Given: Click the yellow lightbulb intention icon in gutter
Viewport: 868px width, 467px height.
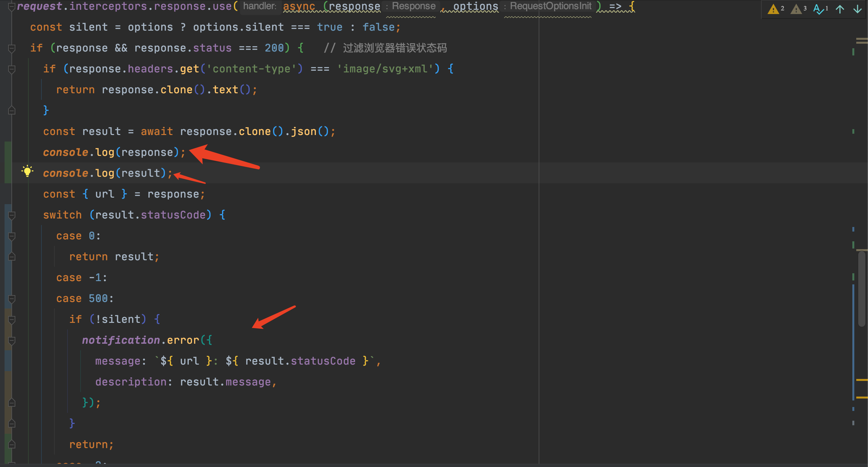Looking at the screenshot, I should point(28,171).
